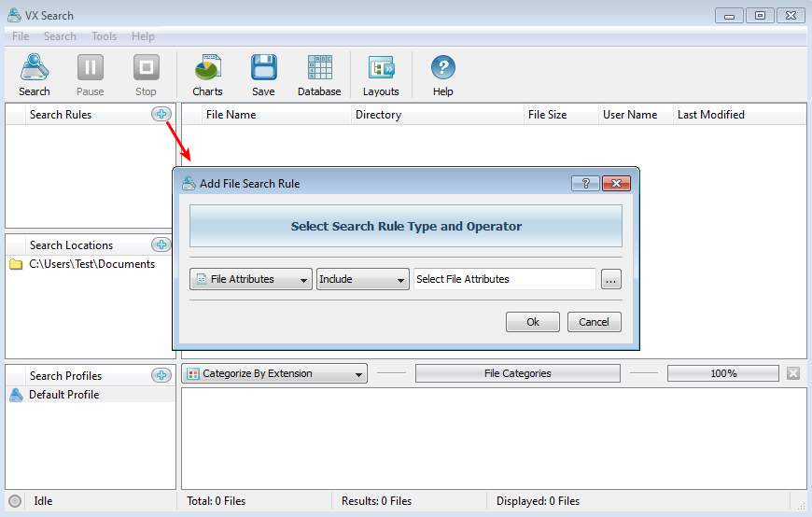The width and height of the screenshot is (812, 517).
Task: Start a search with the Search toolbar icon
Action: (35, 67)
